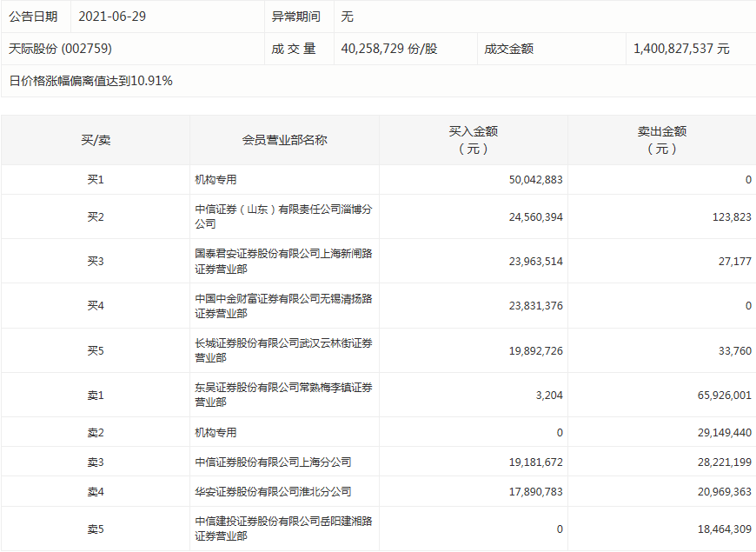
Task: Select sell amount 27,177
Action: pos(735,262)
